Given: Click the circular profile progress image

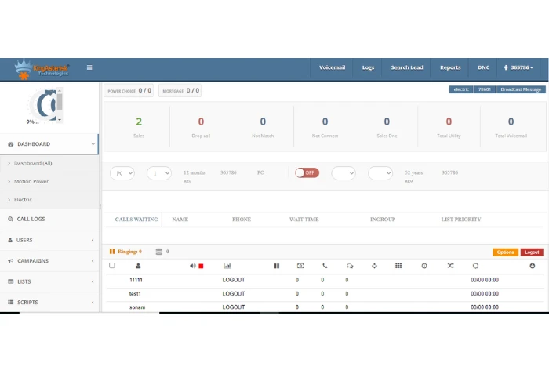Looking at the screenshot, I should (43, 104).
